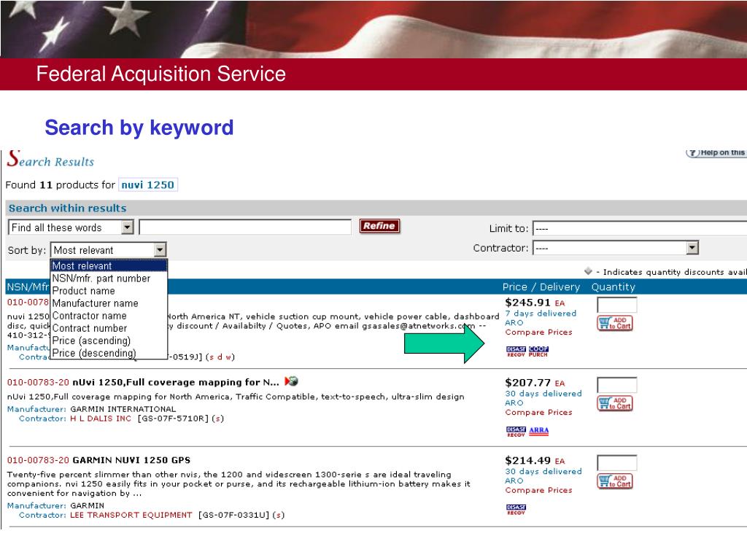747x560 pixels.
Task: Click DISAST RECOV icon under $245.91 price
Action: coord(516,352)
